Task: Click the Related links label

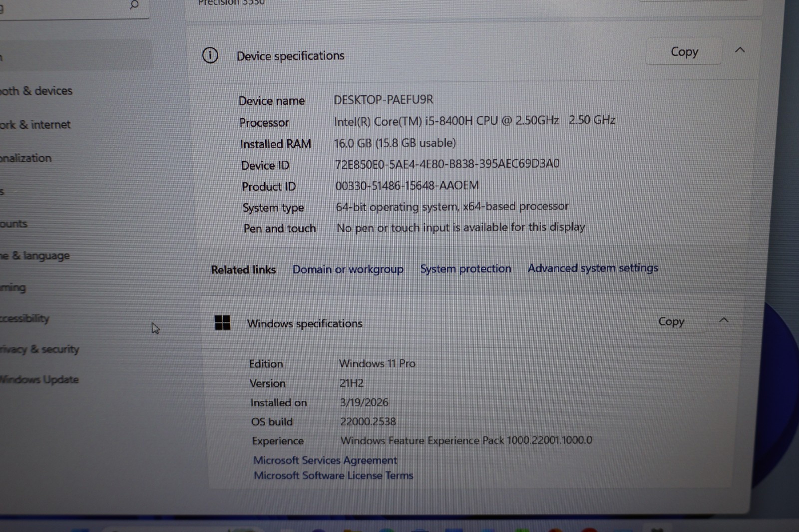Action: pyautogui.click(x=243, y=269)
